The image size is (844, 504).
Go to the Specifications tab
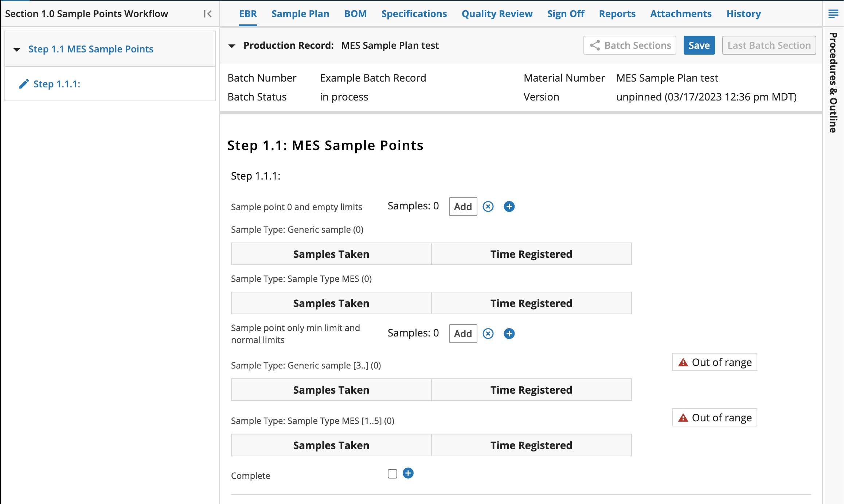[414, 14]
